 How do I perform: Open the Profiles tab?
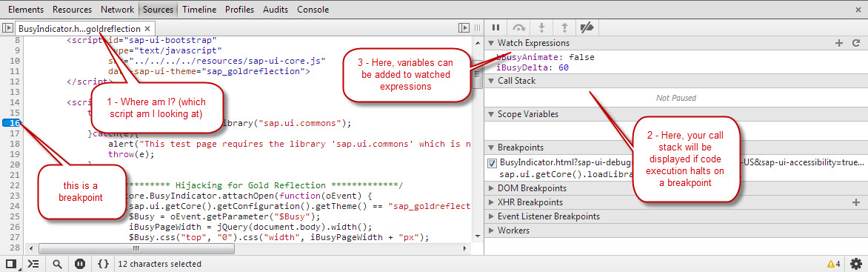point(240,10)
